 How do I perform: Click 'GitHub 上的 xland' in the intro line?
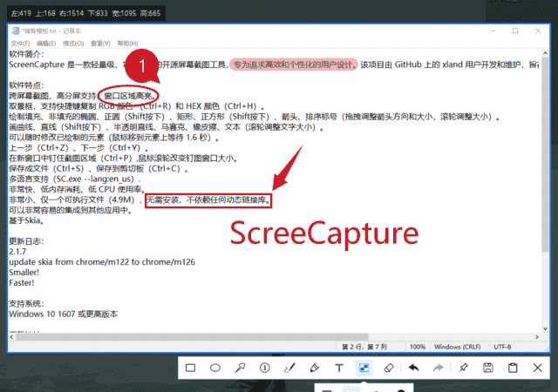point(428,64)
